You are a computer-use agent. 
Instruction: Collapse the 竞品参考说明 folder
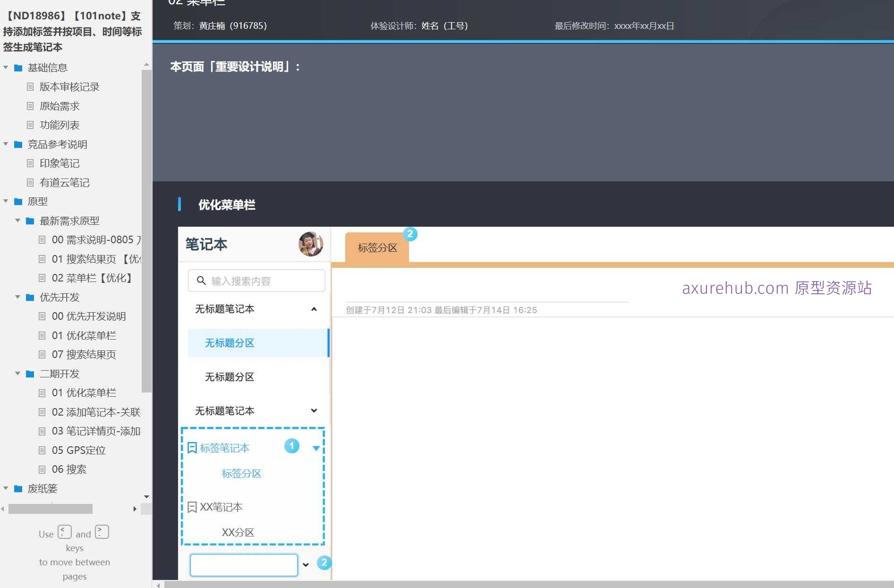[6, 144]
